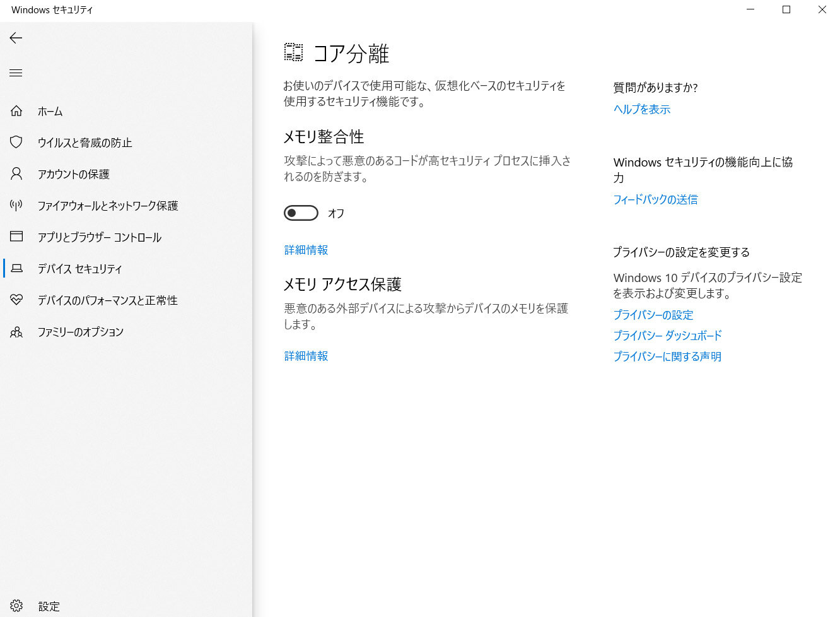Minimize the Windows セキュリティ window
This screenshot has width=840, height=617.
point(751,9)
